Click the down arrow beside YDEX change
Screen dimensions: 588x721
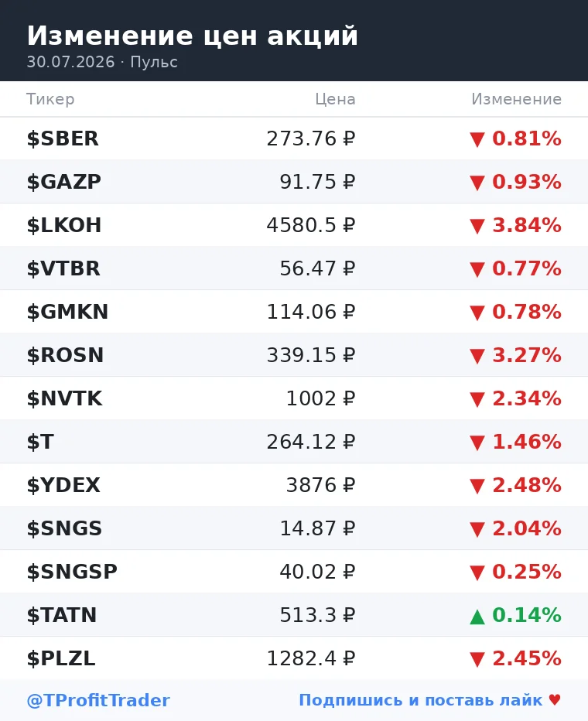[x=477, y=487]
